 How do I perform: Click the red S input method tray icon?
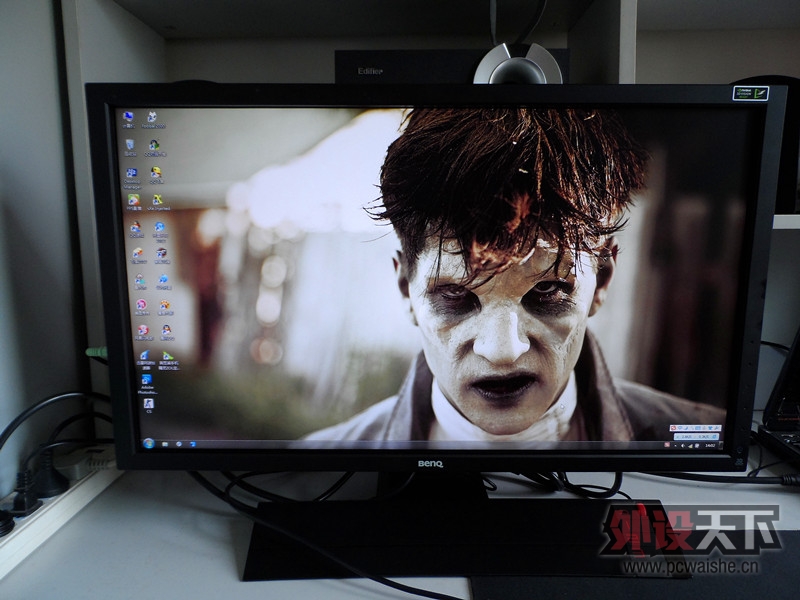(667, 445)
